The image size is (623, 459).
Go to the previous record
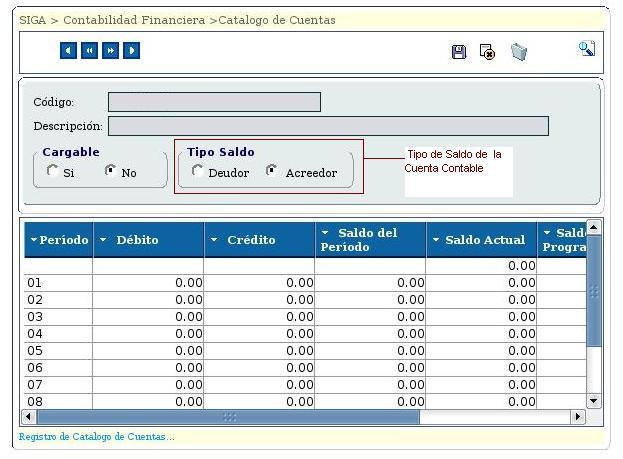[89, 50]
